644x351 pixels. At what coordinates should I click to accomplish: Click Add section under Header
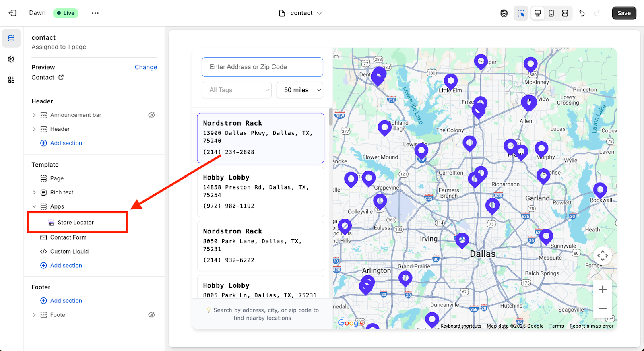click(x=61, y=143)
